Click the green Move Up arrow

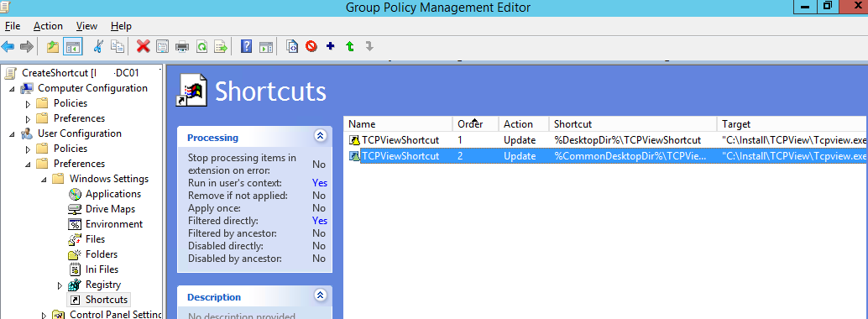(x=350, y=46)
